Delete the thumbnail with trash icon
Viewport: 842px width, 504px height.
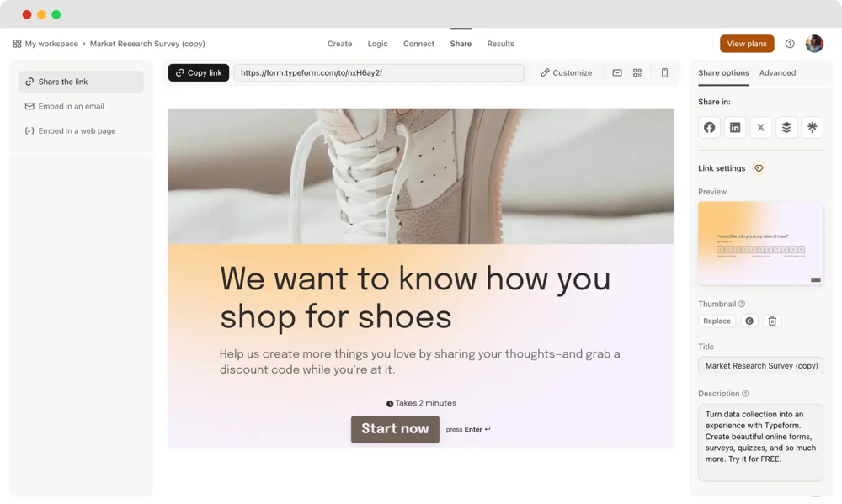(772, 321)
